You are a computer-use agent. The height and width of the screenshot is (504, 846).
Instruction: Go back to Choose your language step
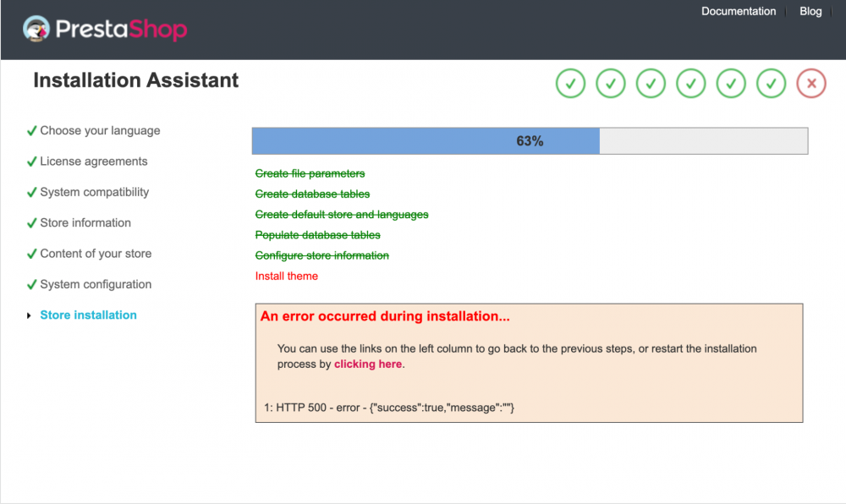click(100, 130)
